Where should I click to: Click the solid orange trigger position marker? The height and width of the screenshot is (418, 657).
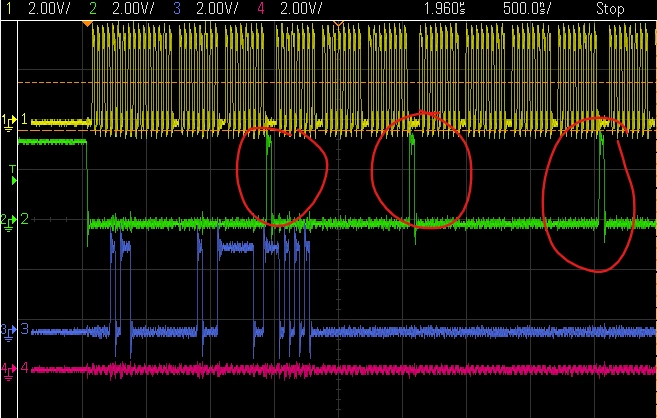pyautogui.click(x=87, y=24)
